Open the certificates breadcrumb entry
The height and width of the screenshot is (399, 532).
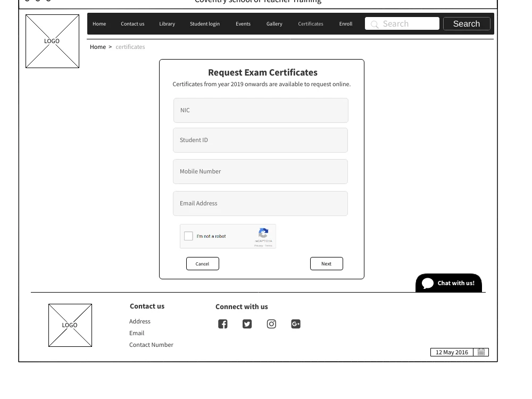point(130,47)
